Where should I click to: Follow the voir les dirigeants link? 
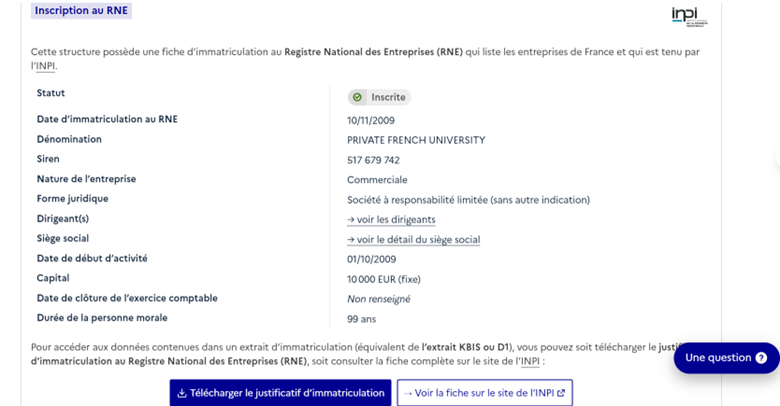coord(391,219)
